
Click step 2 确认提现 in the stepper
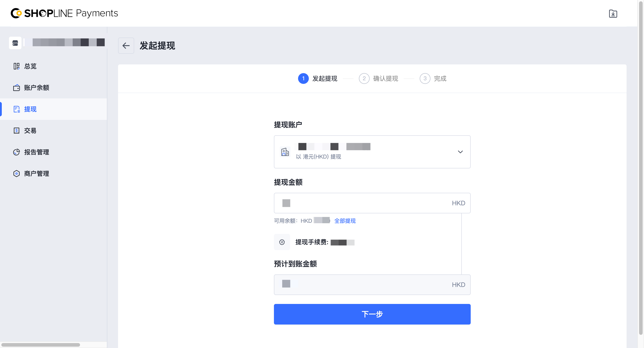379,79
